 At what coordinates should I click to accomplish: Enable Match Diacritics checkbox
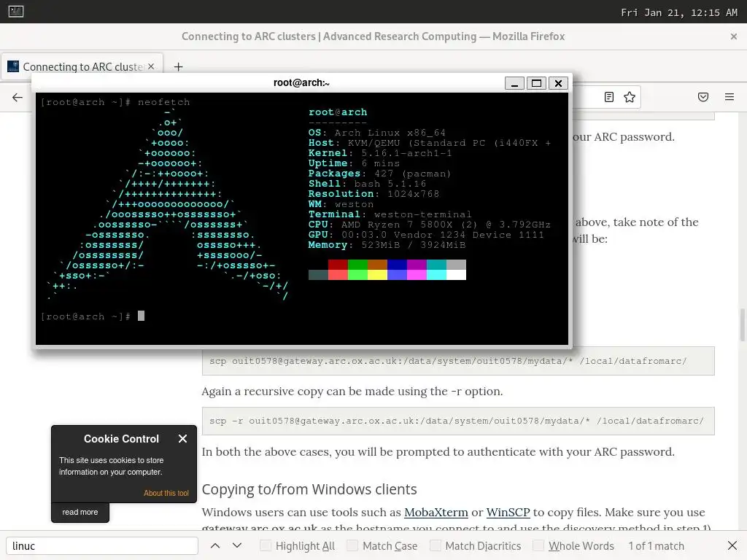(x=435, y=545)
